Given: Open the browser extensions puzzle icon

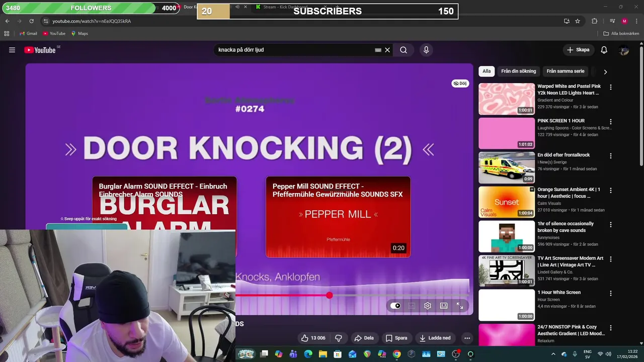Looking at the screenshot, I should pyautogui.click(x=594, y=21).
